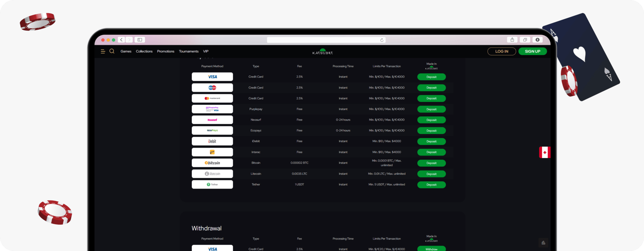Click the Min. 0.01 LTC limit text

pos(386,174)
